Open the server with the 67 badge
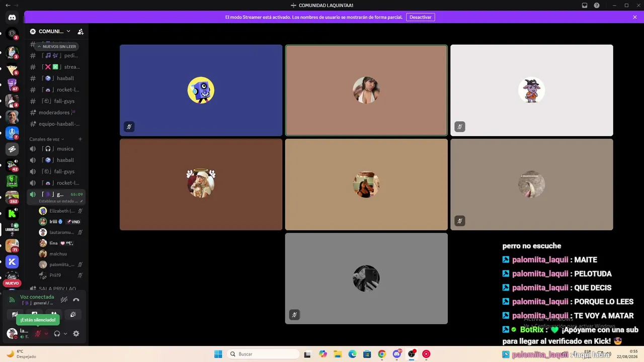The width and height of the screenshot is (644, 362). point(12,84)
